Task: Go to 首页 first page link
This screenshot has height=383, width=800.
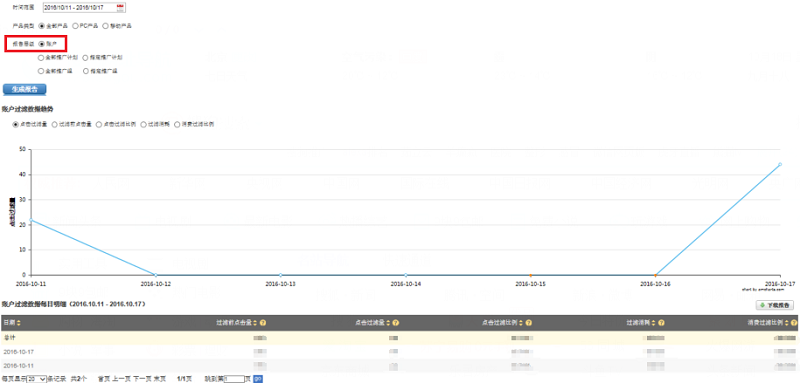Action: click(104, 379)
